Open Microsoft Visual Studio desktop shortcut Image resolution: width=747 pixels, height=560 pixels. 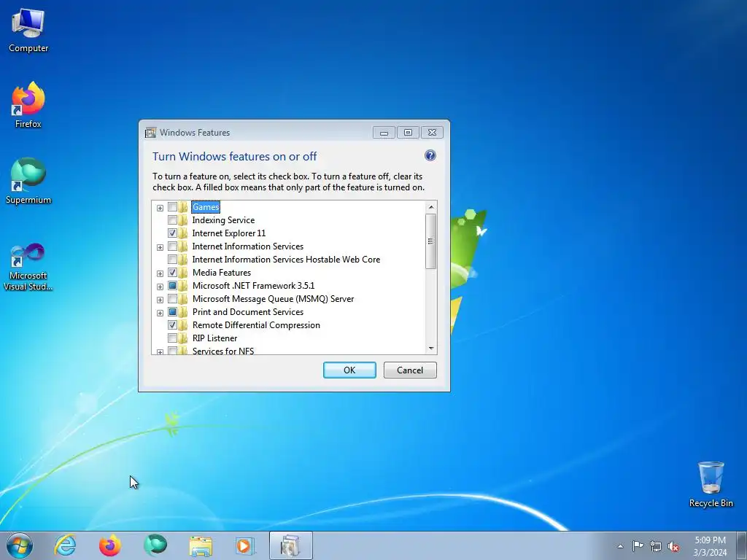tap(28, 267)
